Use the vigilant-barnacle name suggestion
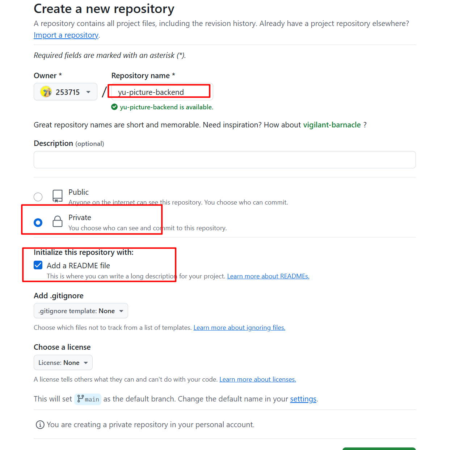This screenshot has width=476, height=450. pyautogui.click(x=332, y=125)
